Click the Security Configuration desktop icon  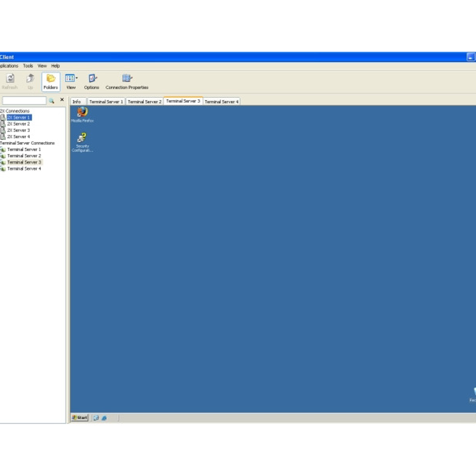(x=82, y=142)
